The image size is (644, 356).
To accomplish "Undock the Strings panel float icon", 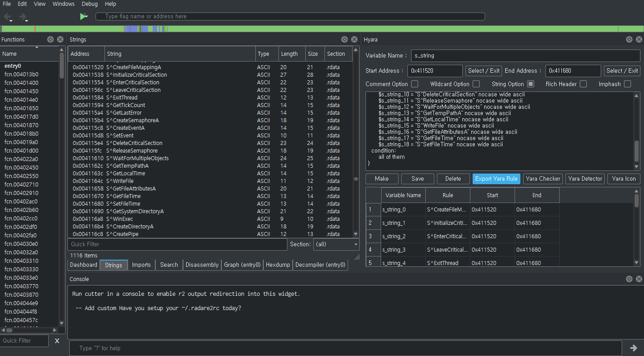I will coord(345,39).
